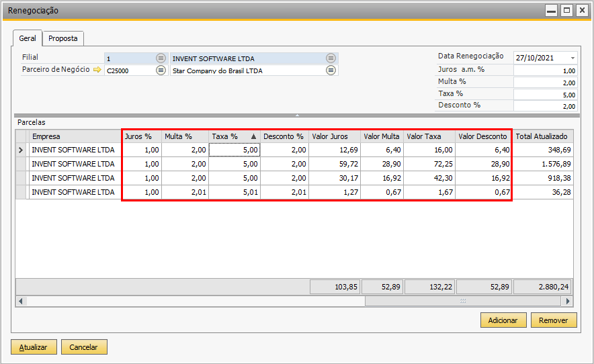The width and height of the screenshot is (594, 364).
Task: Open list icon beside INVENT SOFTWARE LTDA filial name
Action: [x=331, y=58]
